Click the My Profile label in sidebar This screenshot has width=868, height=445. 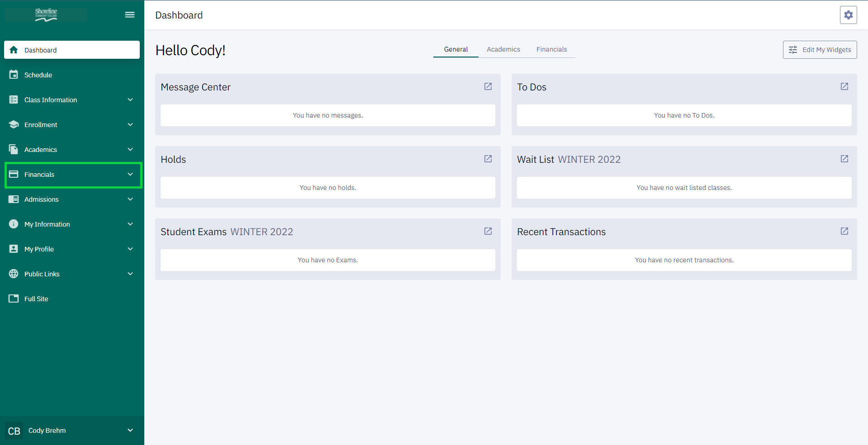(39, 249)
